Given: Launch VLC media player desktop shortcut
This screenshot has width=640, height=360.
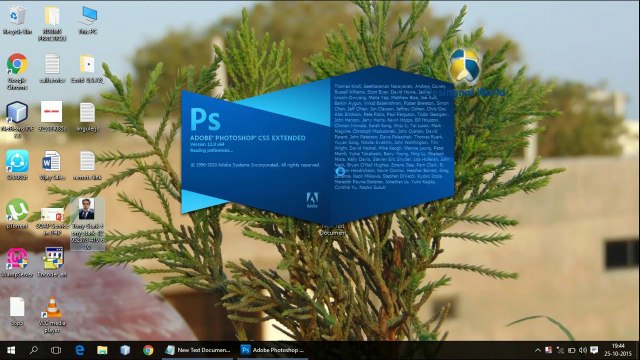Looking at the screenshot, I should pos(52,314).
